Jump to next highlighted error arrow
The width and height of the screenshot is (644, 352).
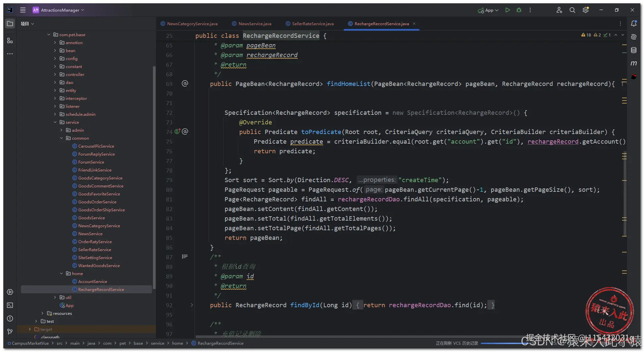(623, 35)
